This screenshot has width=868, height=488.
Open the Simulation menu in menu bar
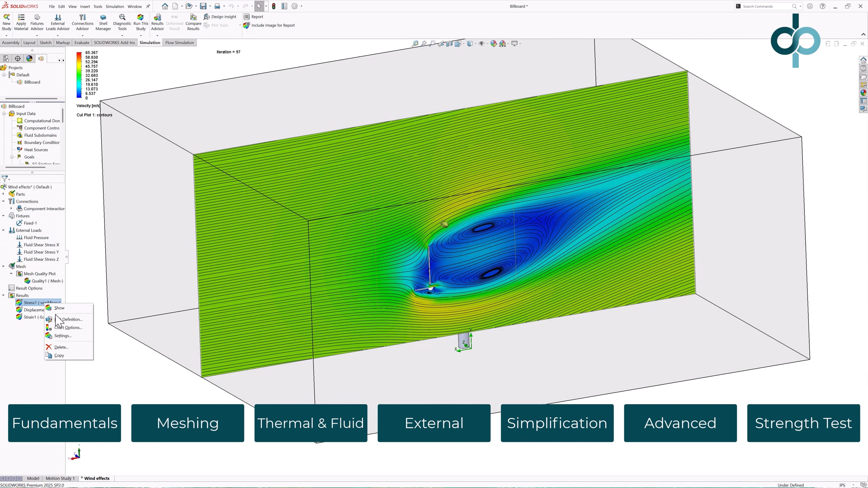(x=115, y=7)
